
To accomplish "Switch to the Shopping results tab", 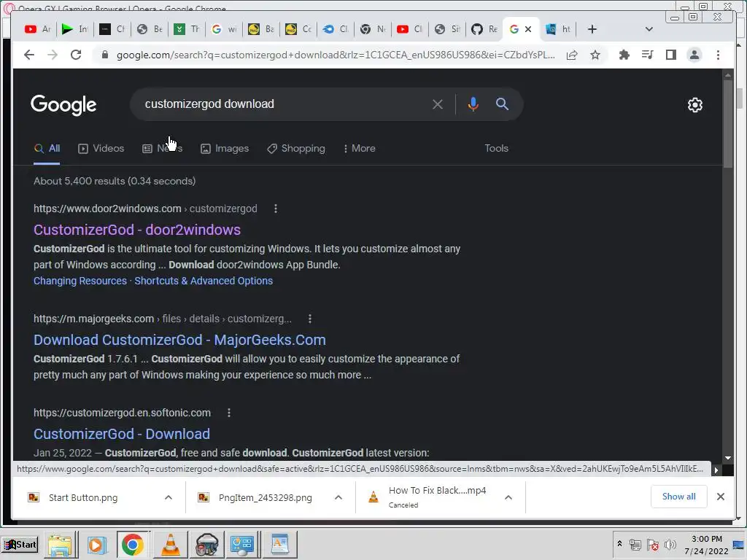I will pos(296,149).
